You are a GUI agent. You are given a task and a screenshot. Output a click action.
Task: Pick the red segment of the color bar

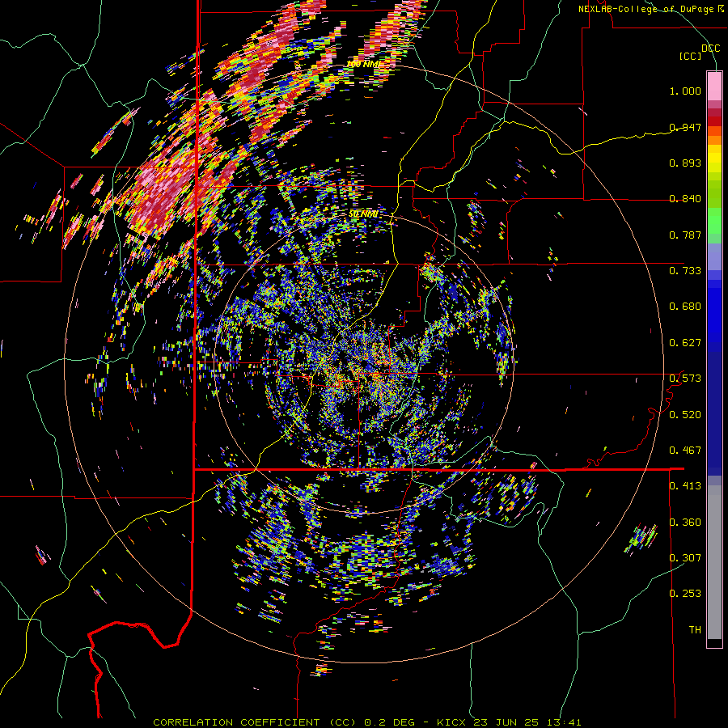[x=714, y=121]
